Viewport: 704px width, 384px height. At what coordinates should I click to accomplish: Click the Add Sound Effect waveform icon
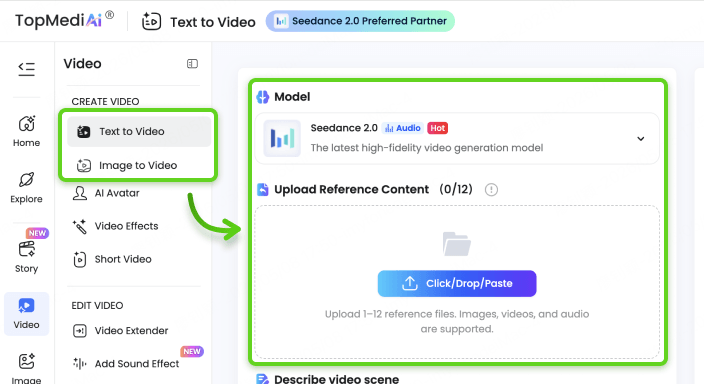[79, 363]
